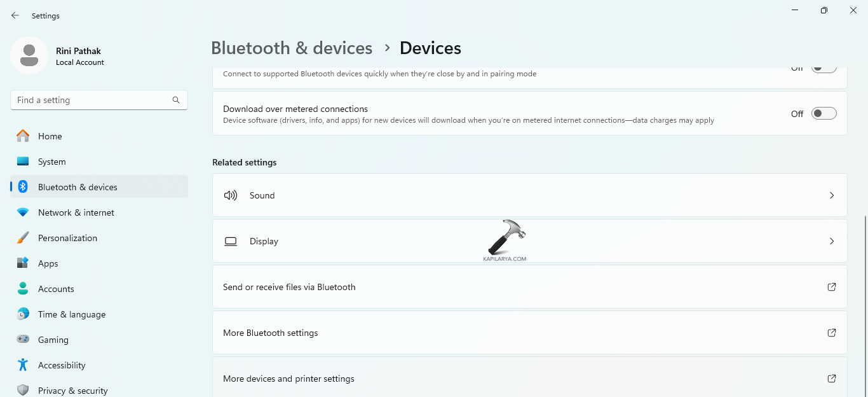Screen dimensions: 868x397
Task: Open external link for More Bluetooth settings
Action: click(831, 332)
